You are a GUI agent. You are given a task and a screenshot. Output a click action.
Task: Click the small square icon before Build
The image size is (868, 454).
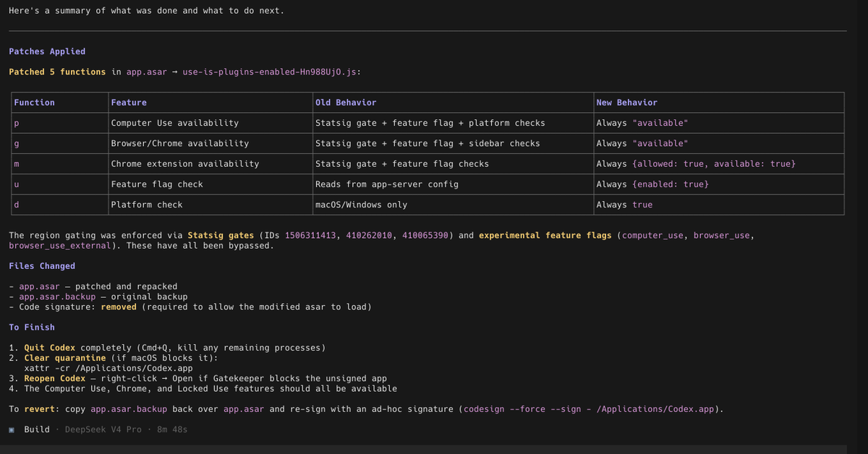(x=12, y=429)
